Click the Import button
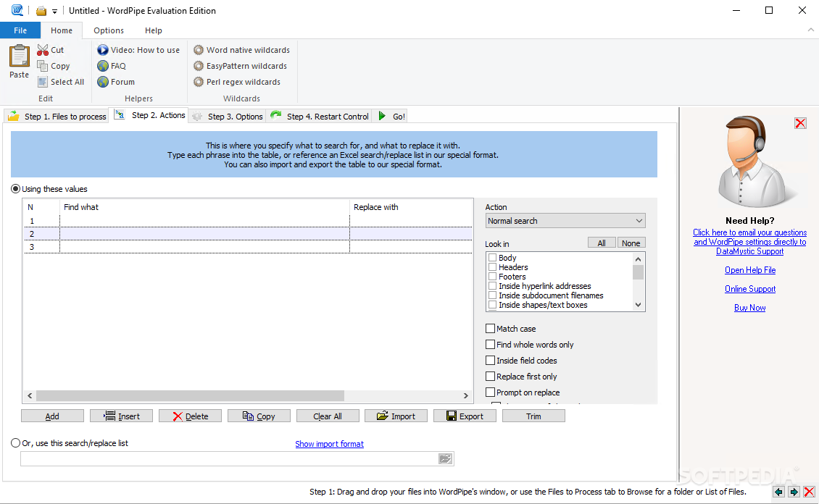 coord(396,416)
